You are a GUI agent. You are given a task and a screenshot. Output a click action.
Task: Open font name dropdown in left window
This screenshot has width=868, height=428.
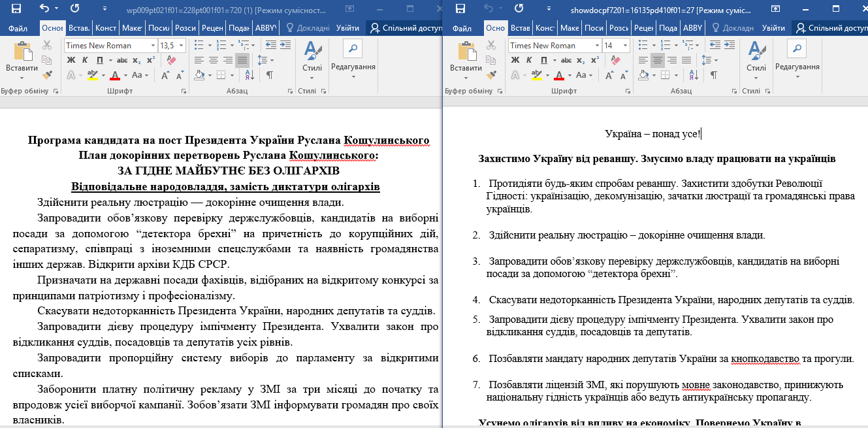click(x=153, y=45)
